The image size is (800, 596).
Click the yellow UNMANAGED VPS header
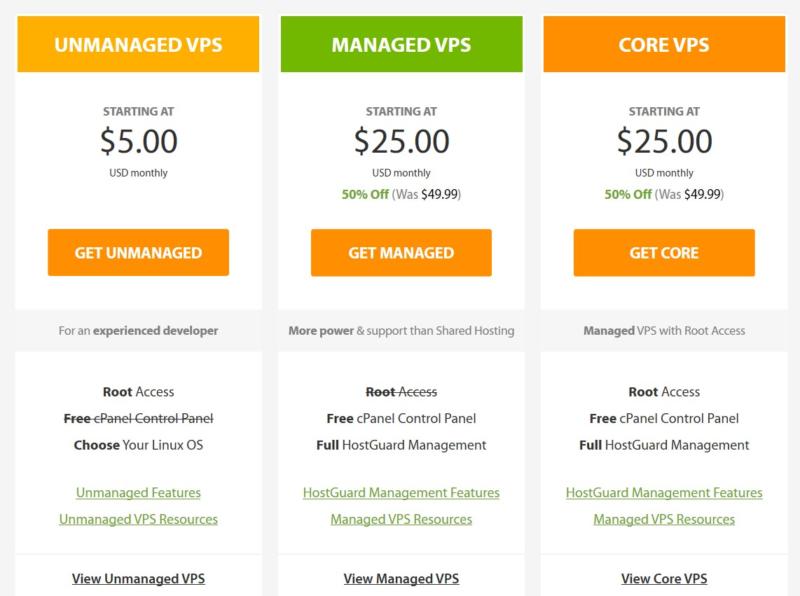click(138, 45)
